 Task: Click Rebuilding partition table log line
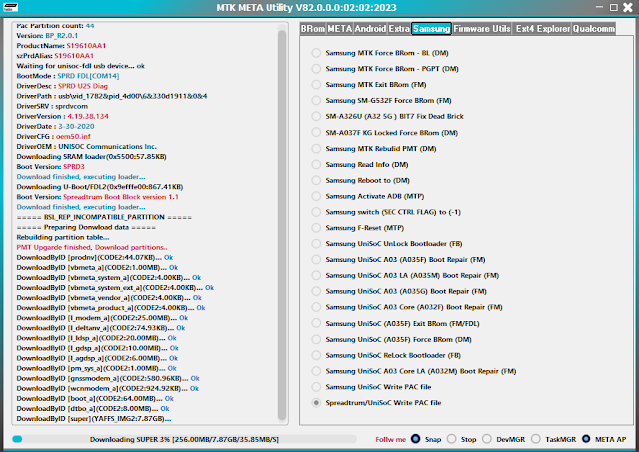coord(63,237)
